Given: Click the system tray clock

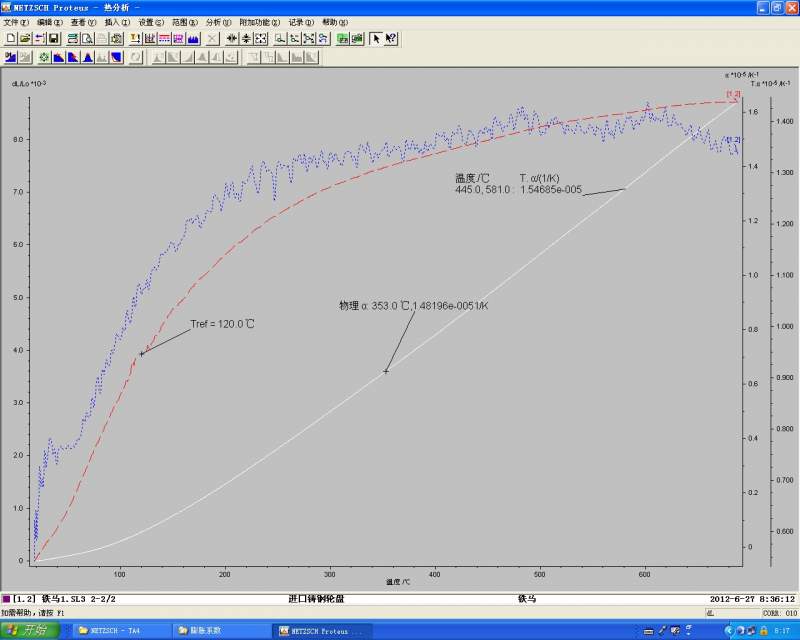Looking at the screenshot, I should click(x=782, y=631).
